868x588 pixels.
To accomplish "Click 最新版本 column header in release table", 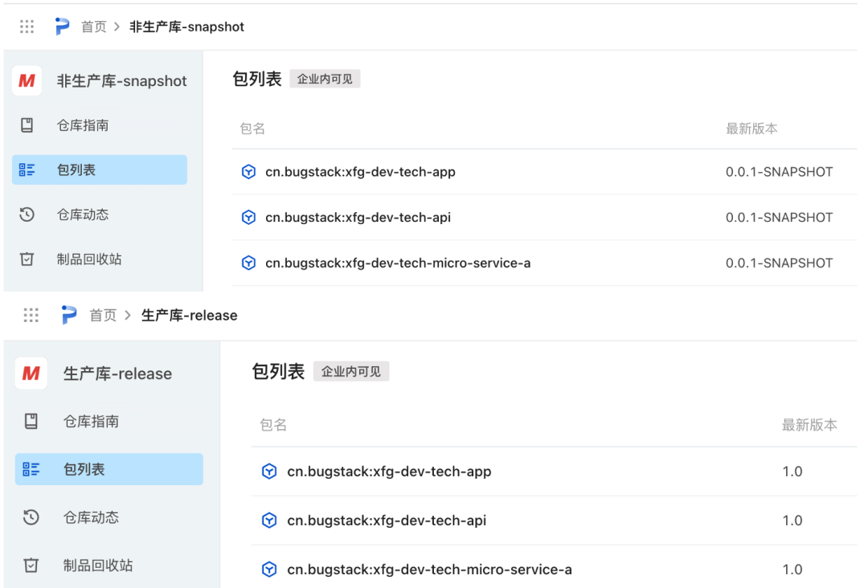I will 809,425.
